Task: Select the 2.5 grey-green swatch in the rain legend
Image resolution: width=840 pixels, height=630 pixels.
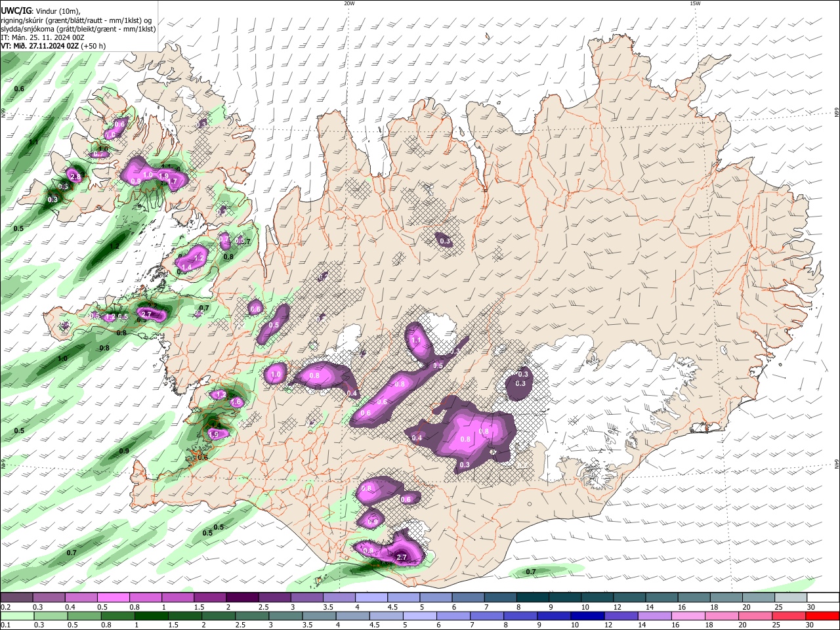Action: 251,616
